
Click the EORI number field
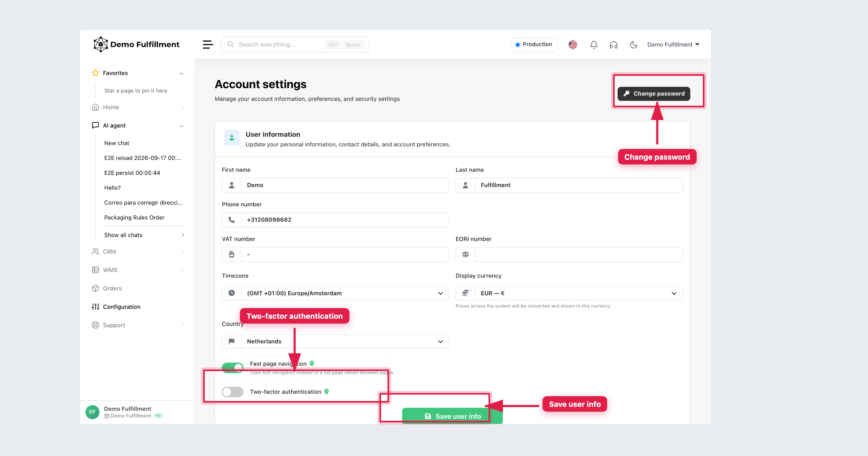[x=569, y=254]
